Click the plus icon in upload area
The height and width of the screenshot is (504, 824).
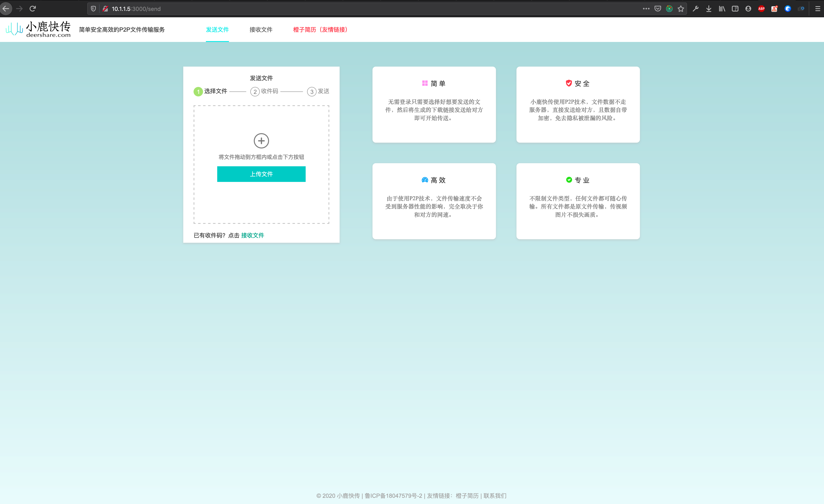point(261,141)
